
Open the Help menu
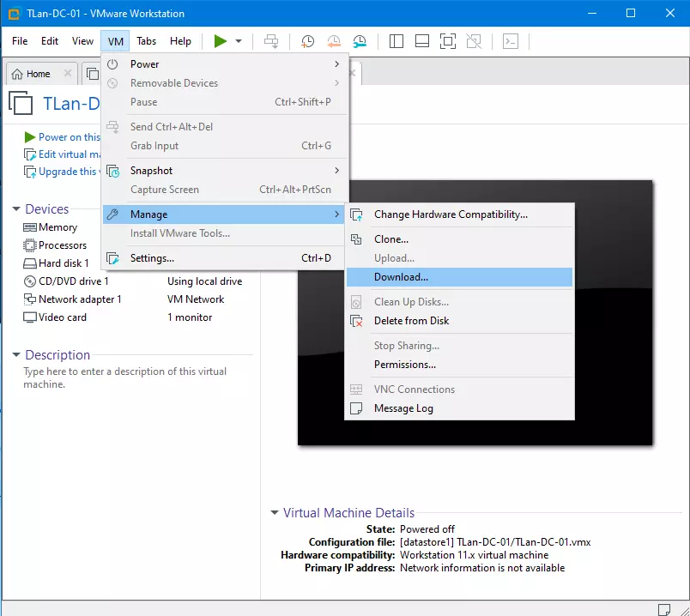[x=180, y=41]
